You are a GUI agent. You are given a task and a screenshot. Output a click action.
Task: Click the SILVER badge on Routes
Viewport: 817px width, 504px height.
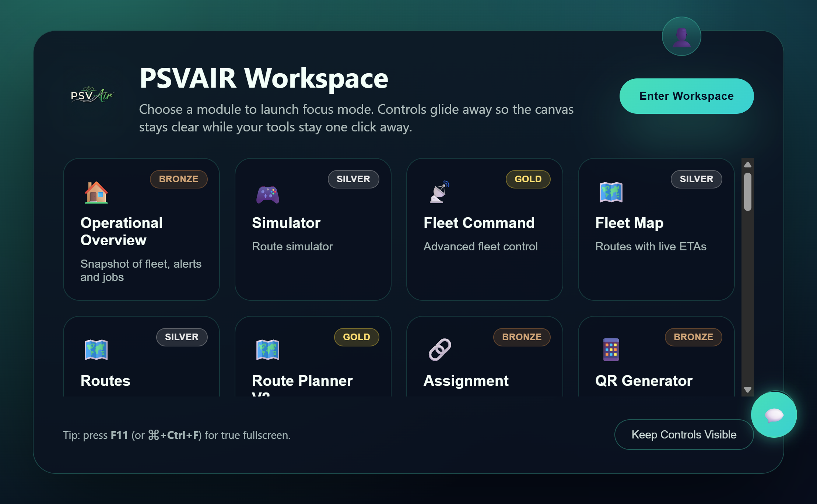point(182,337)
